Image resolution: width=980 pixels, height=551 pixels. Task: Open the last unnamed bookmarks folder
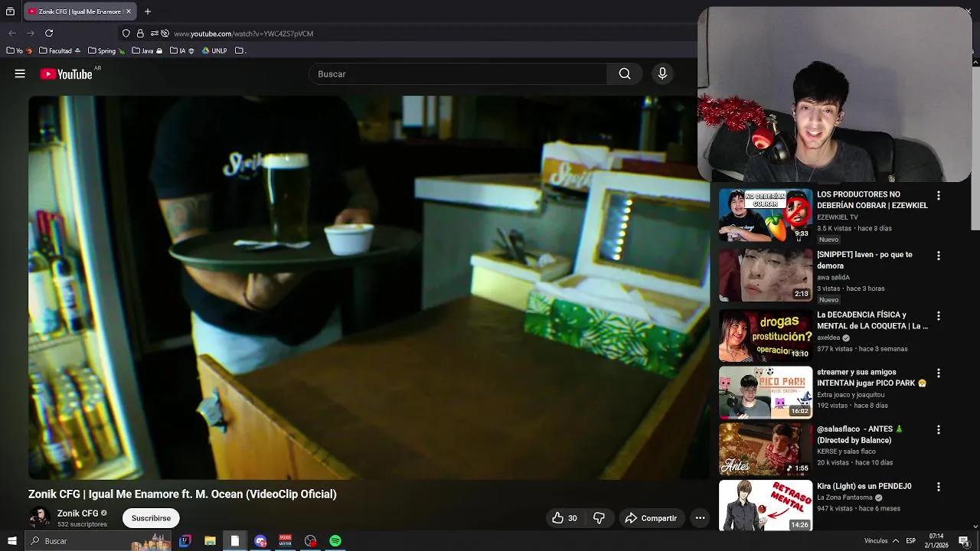tap(240, 51)
